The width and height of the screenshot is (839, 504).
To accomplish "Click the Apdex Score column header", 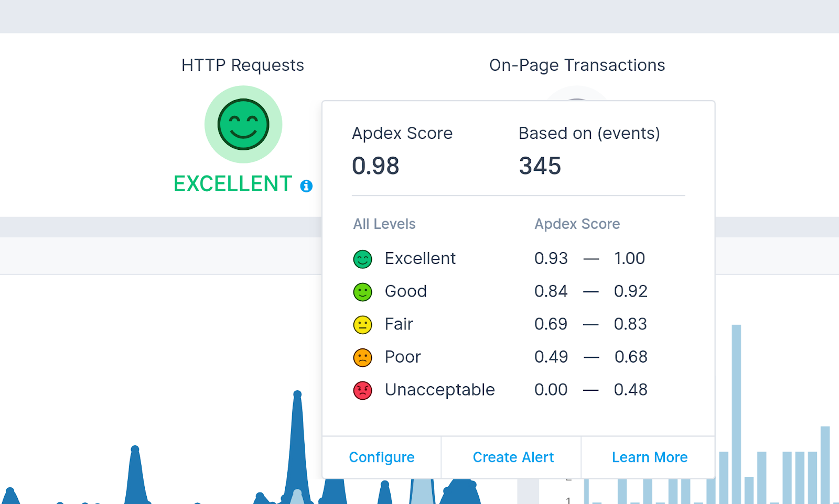I will [577, 224].
